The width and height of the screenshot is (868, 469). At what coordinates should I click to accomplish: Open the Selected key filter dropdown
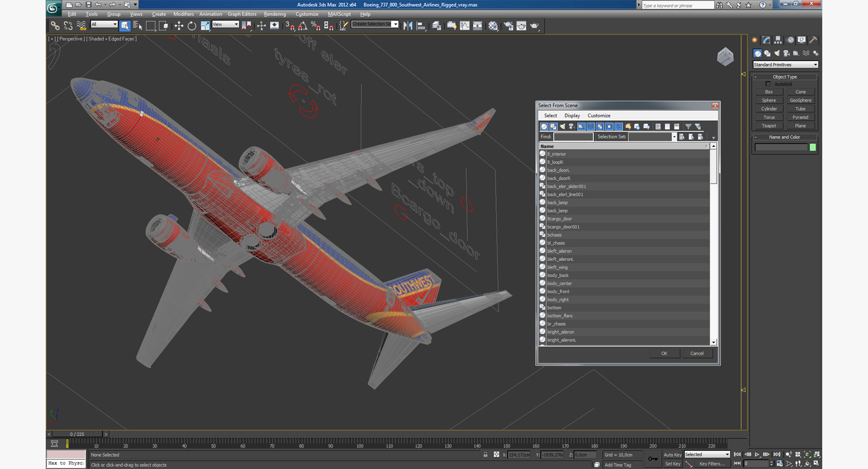(707, 454)
